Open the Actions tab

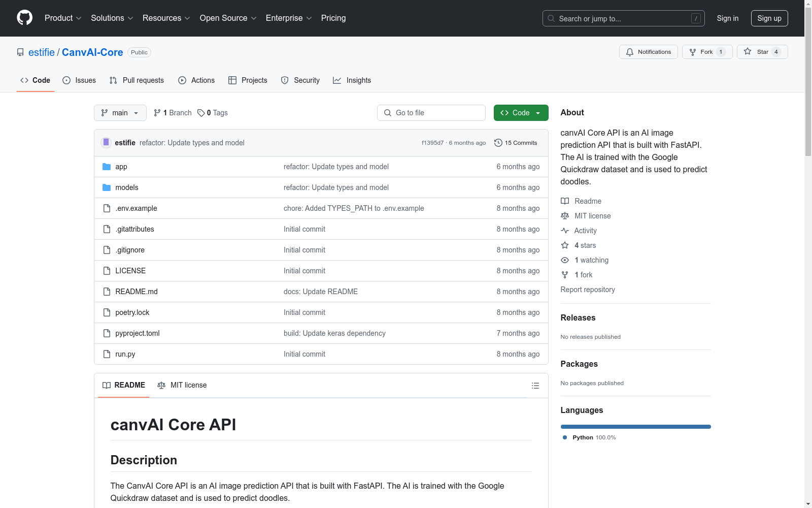(x=196, y=80)
